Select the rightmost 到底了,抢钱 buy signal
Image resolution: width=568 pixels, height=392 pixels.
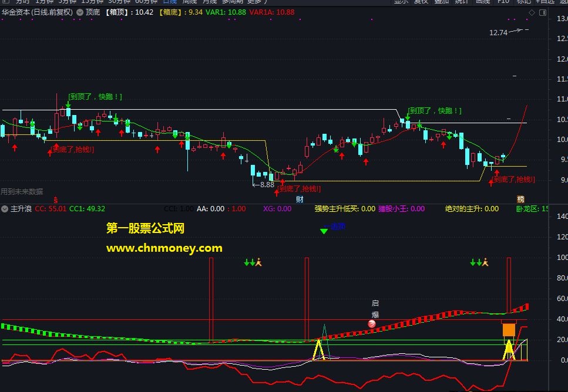tap(513, 179)
